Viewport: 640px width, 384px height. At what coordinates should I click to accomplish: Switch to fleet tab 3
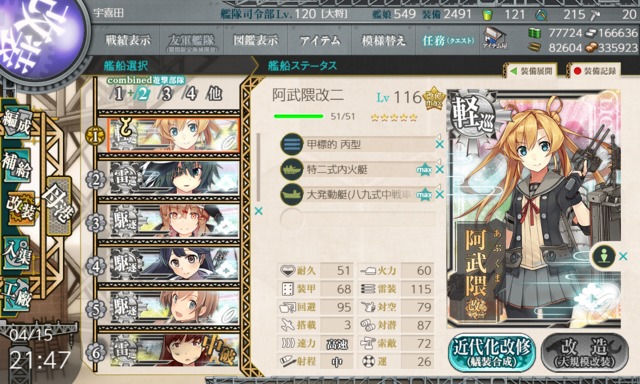pos(166,94)
